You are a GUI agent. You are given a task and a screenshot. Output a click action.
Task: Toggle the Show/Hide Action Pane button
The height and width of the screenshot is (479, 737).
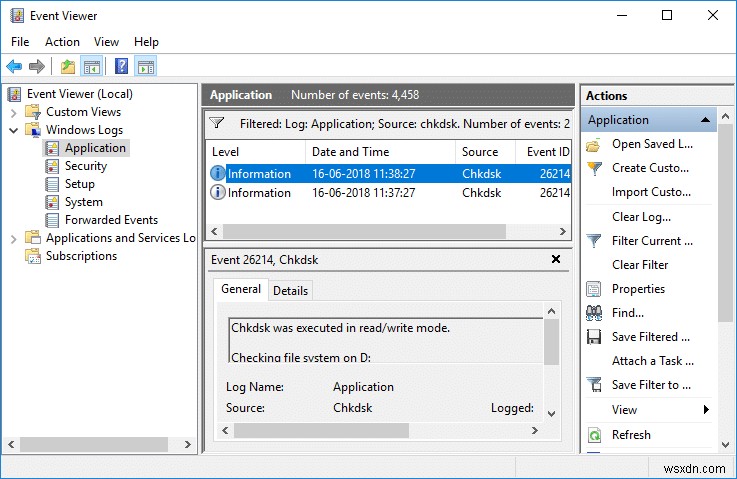146,67
